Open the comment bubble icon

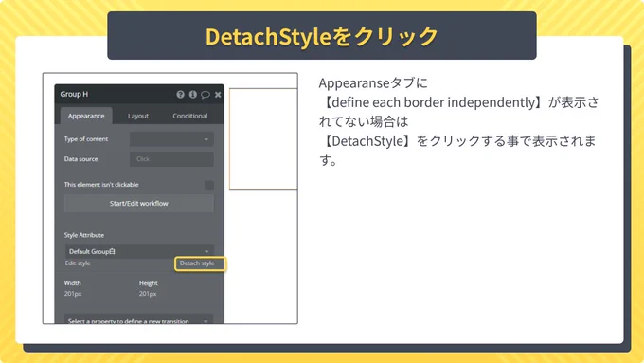click(x=206, y=95)
